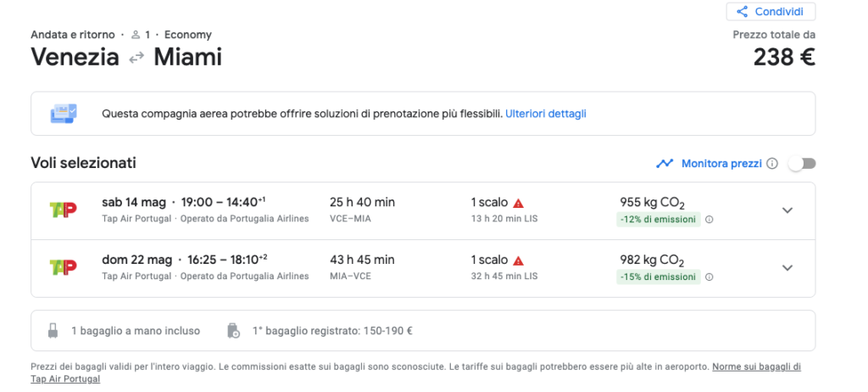Viewport: 868px width, 392px height.
Task: Open the info icon beside Monitora prezzi
Action: pyautogui.click(x=773, y=164)
